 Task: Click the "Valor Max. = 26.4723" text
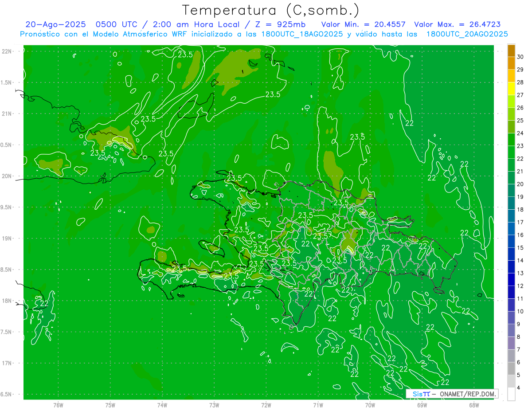pyautogui.click(x=457, y=24)
